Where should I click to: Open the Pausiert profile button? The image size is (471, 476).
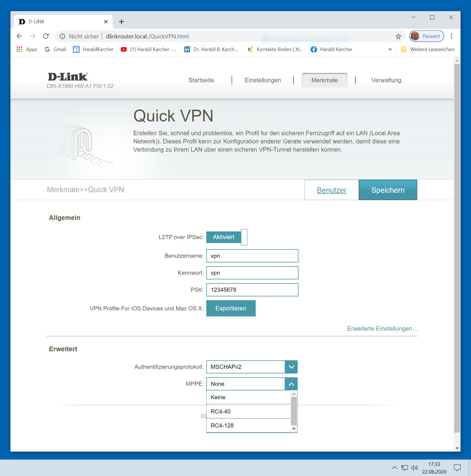click(x=427, y=36)
